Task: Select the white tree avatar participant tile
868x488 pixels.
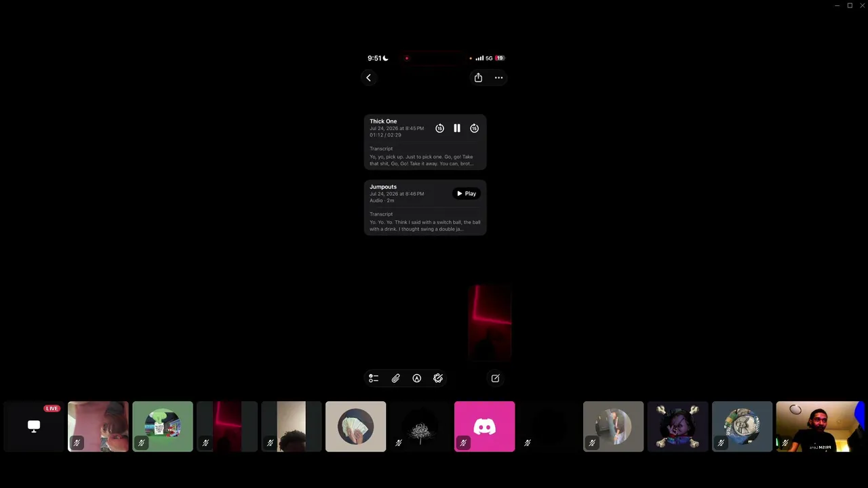Action: tap(420, 426)
